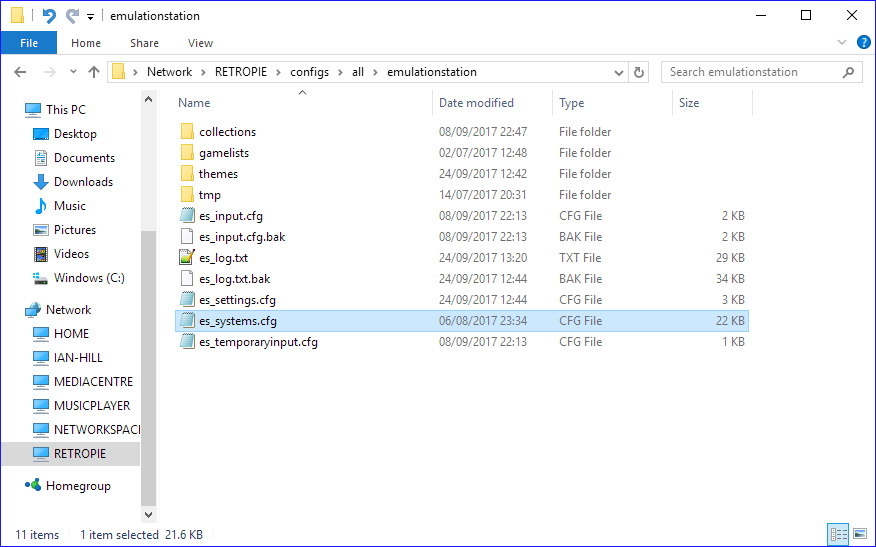The image size is (876, 547).
Task: Click navigation pane scrollbar down arrow
Action: coord(149,514)
